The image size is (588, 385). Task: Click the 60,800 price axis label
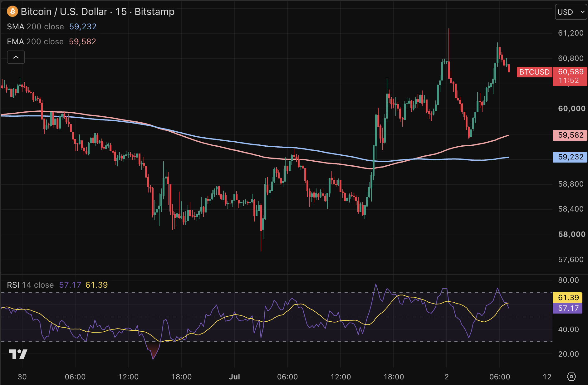[571, 58]
